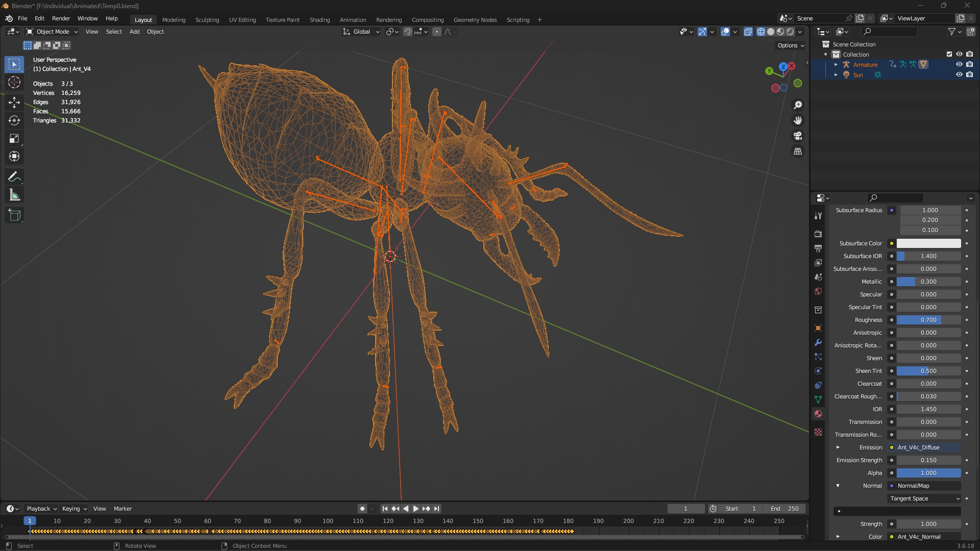980x551 pixels.
Task: Open the Object Mode dropdown
Action: pyautogui.click(x=52, y=32)
